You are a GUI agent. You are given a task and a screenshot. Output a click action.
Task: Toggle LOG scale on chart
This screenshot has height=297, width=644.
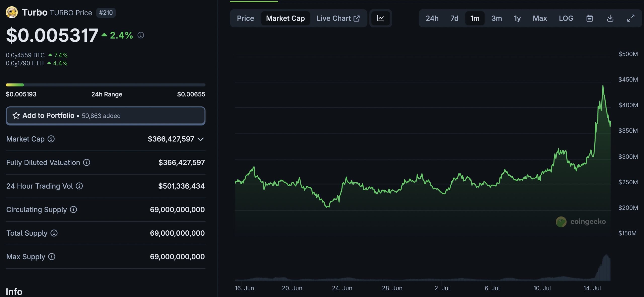(566, 18)
